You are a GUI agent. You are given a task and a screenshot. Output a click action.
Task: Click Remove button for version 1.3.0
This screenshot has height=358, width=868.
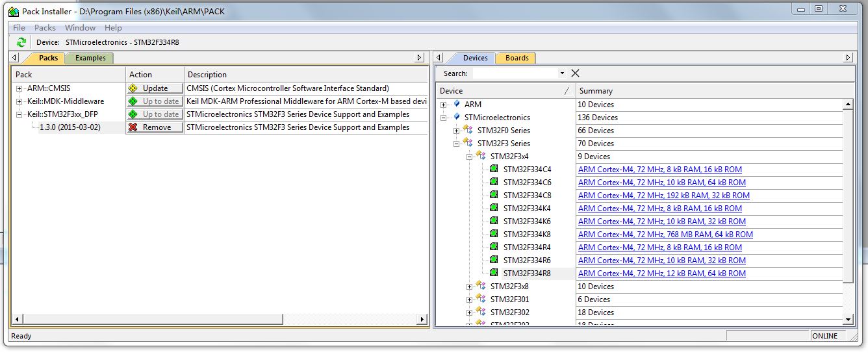click(155, 127)
